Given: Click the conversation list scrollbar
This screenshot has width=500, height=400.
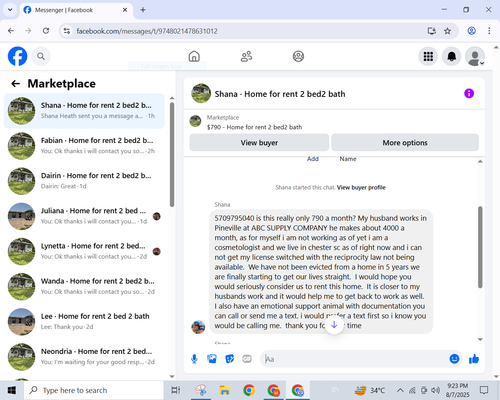Looking at the screenshot, I should click(172, 155).
